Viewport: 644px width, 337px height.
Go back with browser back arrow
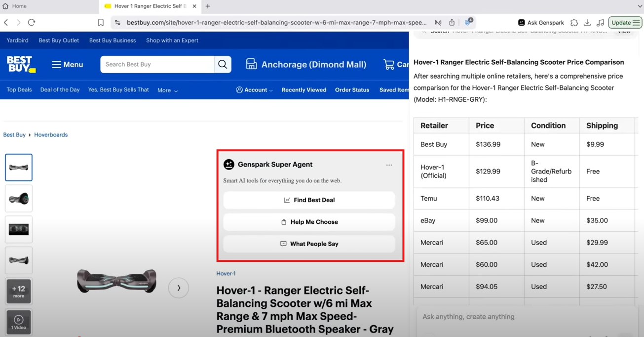pos(6,22)
